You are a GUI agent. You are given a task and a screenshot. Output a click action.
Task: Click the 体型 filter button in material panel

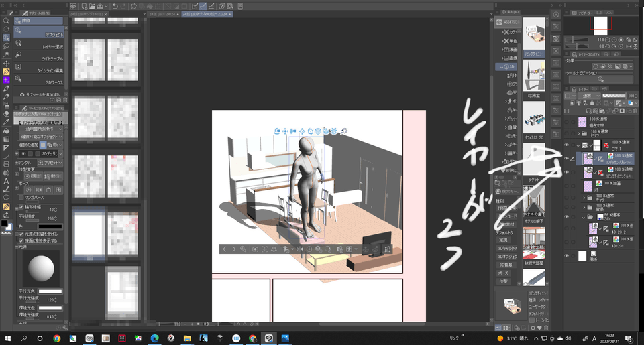(x=503, y=281)
